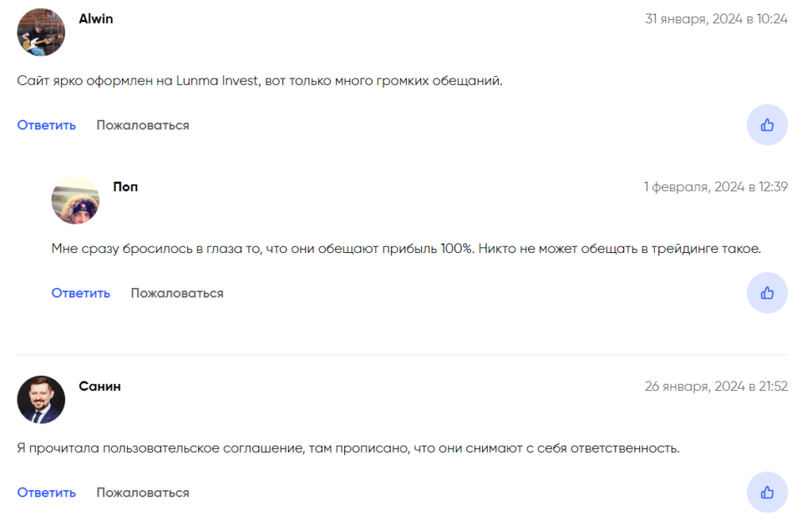Click Пожаловаться under Поп's reply
The height and width of the screenshot is (521, 812).
click(x=176, y=293)
